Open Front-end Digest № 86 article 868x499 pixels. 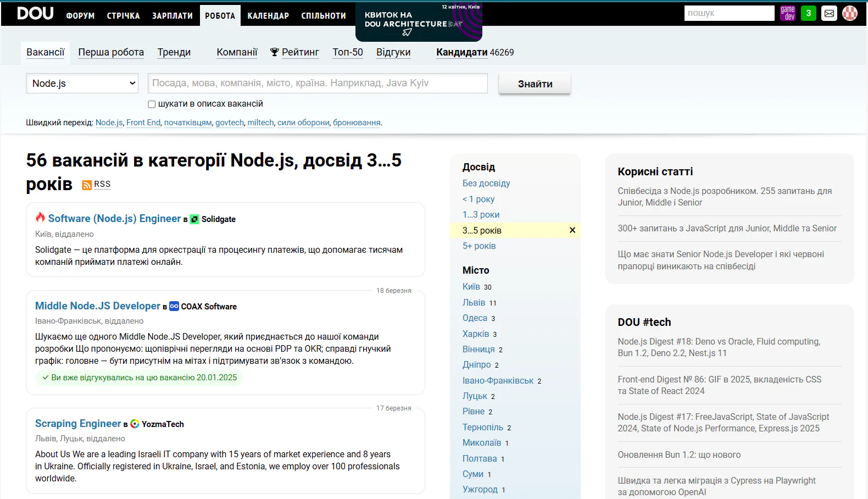coord(720,385)
